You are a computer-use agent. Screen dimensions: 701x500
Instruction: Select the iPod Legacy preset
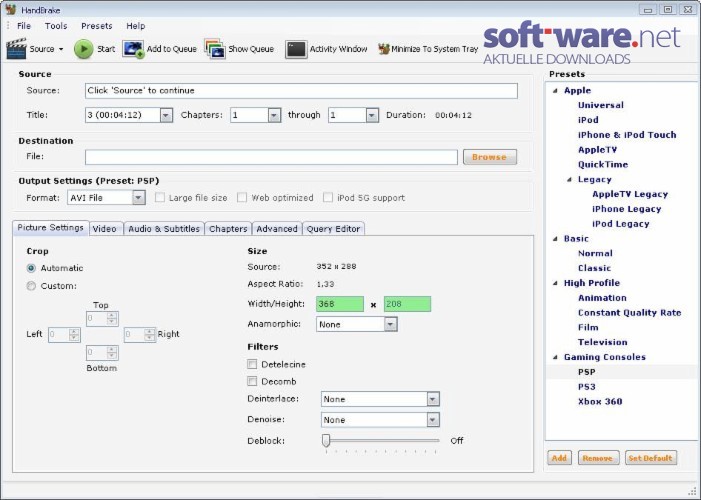point(621,224)
